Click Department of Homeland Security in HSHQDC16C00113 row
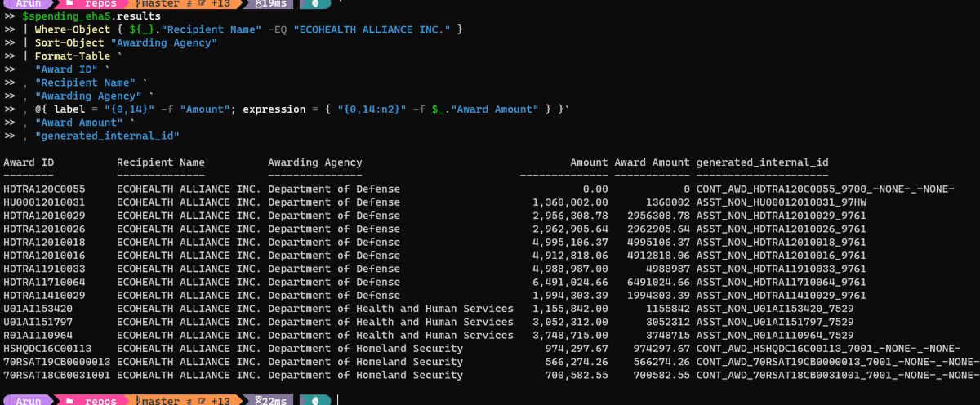980x405 pixels. (365, 349)
